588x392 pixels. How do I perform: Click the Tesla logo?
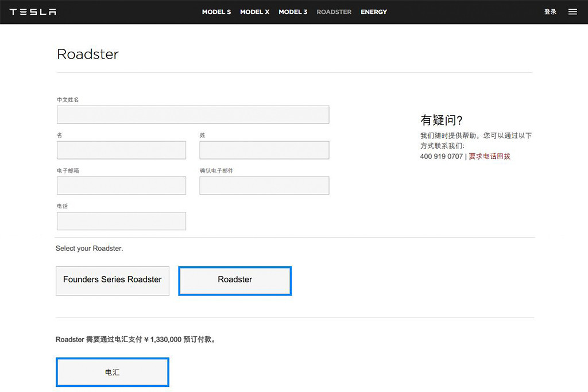tap(33, 12)
